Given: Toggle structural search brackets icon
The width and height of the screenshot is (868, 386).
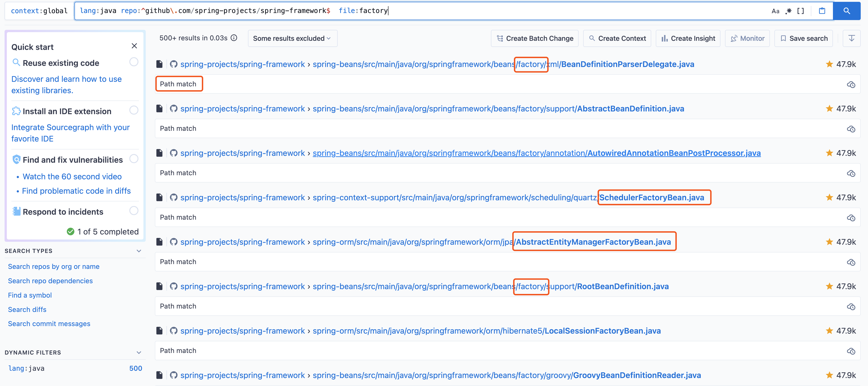Looking at the screenshot, I should (801, 11).
